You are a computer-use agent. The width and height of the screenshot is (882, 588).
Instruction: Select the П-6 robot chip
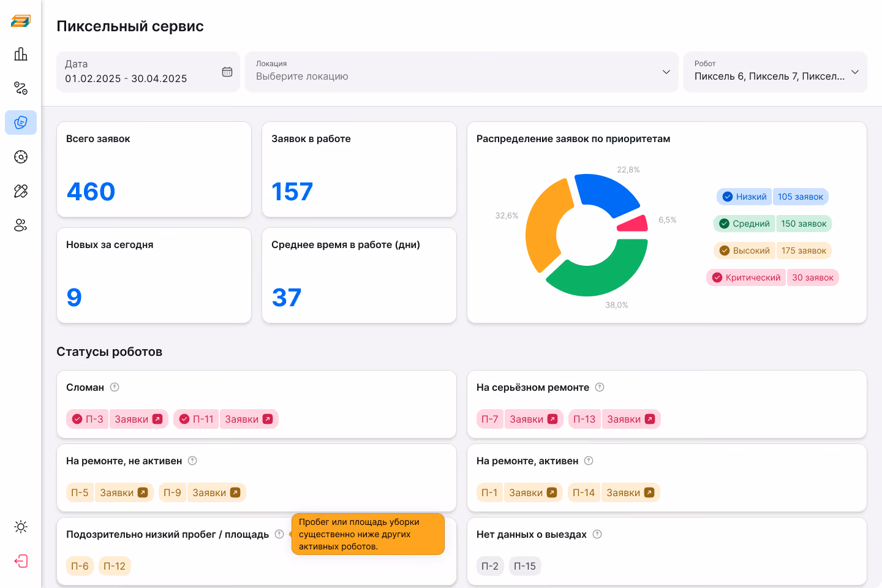(x=80, y=566)
